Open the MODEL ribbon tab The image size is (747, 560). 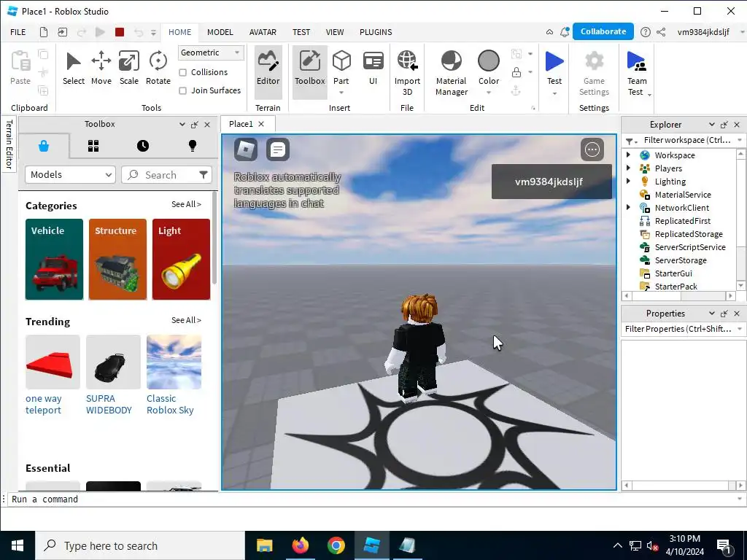(x=220, y=32)
